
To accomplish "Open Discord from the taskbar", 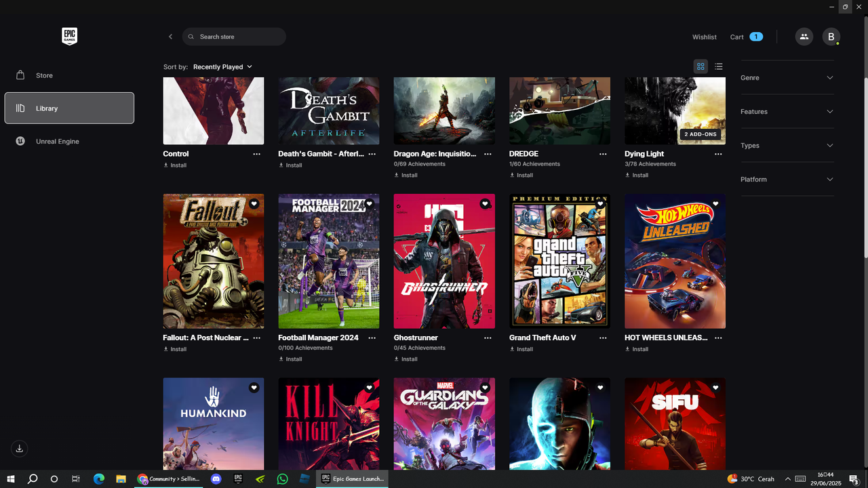I will point(216,479).
